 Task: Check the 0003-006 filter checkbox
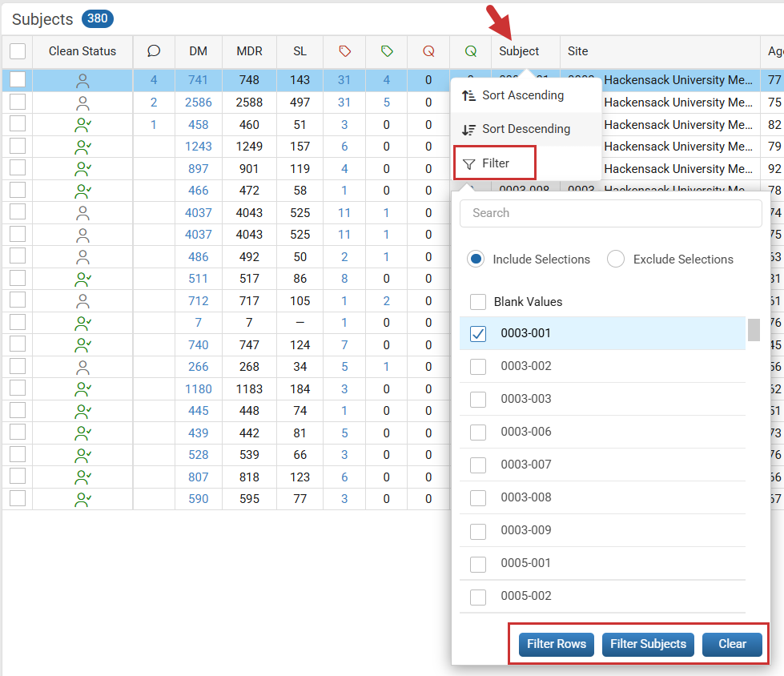click(478, 432)
